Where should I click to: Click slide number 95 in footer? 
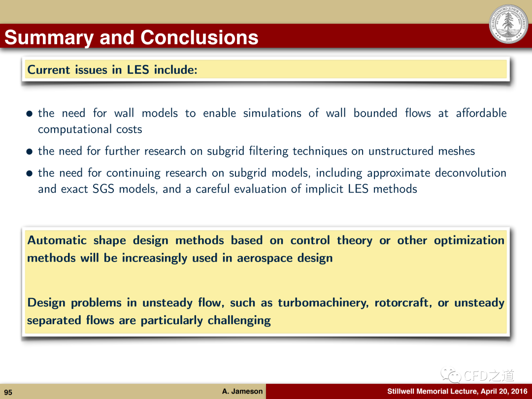coord(8,392)
